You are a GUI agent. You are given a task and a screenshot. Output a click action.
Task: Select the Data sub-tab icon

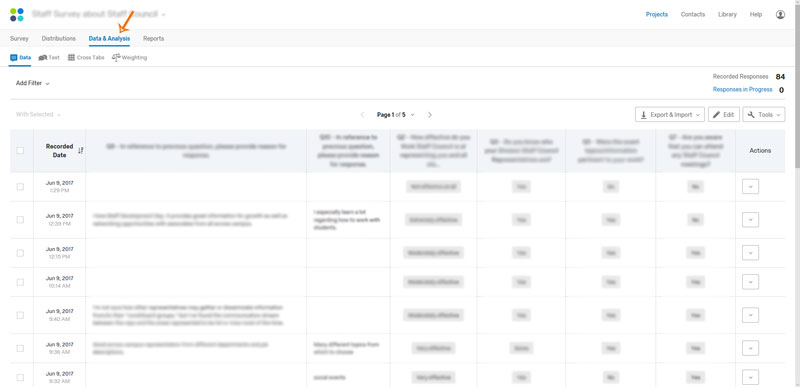(x=14, y=58)
